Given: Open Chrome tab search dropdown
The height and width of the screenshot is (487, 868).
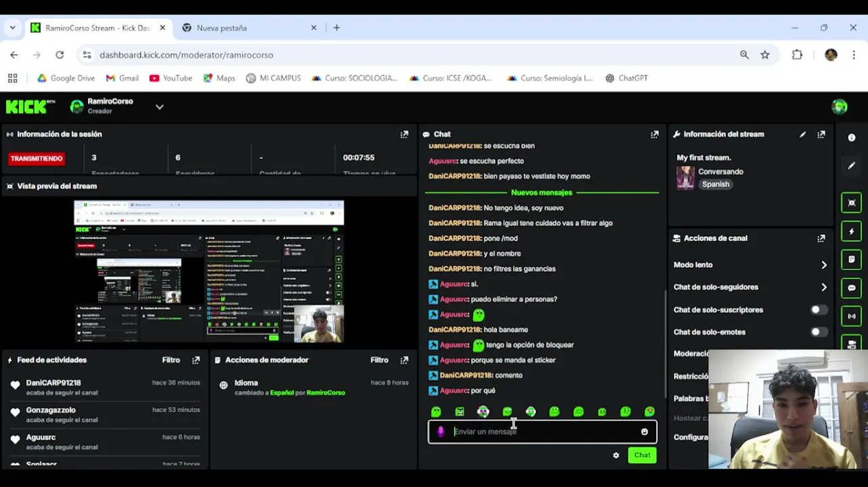Looking at the screenshot, I should 12,28.
